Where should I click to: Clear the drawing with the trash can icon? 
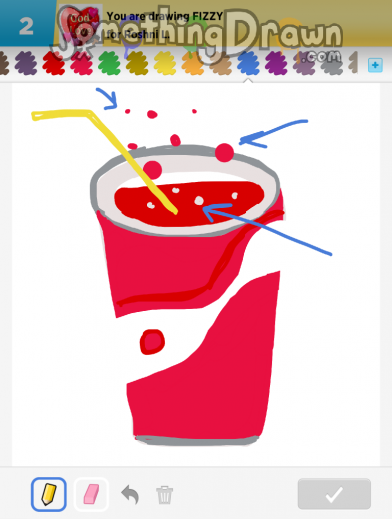164,495
